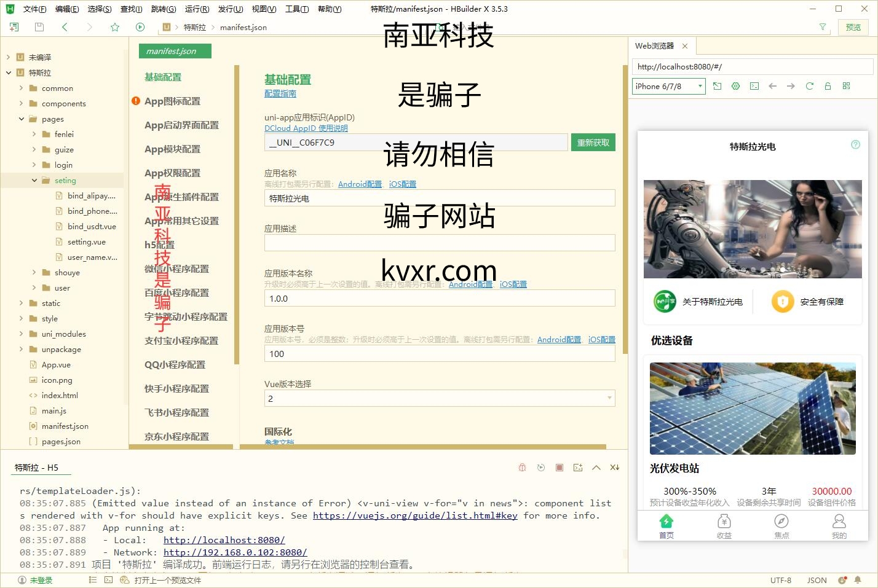Toggle the Web browser lock icon
The width and height of the screenshot is (878, 588).
(x=828, y=86)
